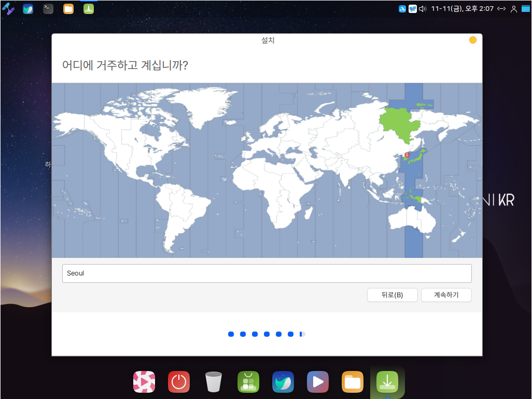This screenshot has width=532, height=399.
Task: Click the Back (뒤로(B)) button
Action: pos(392,295)
